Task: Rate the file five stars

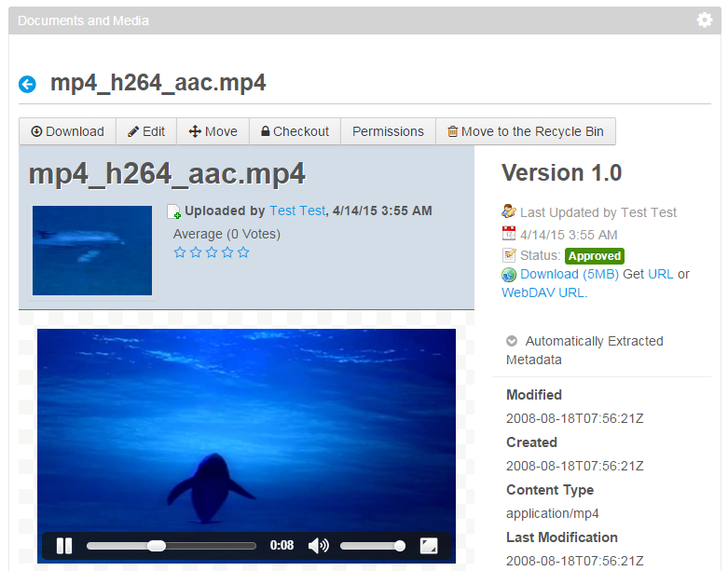Action: [243, 252]
